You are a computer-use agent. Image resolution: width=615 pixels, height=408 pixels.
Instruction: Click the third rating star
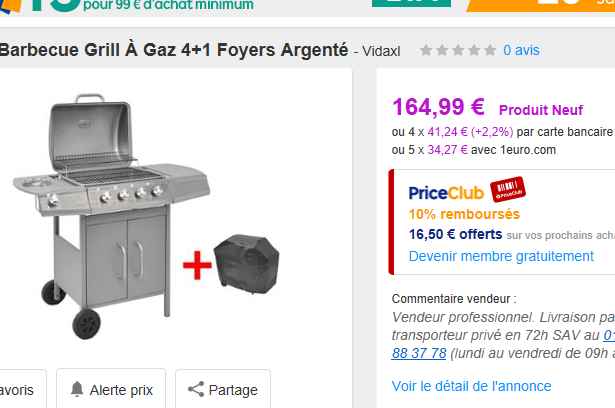coord(458,50)
